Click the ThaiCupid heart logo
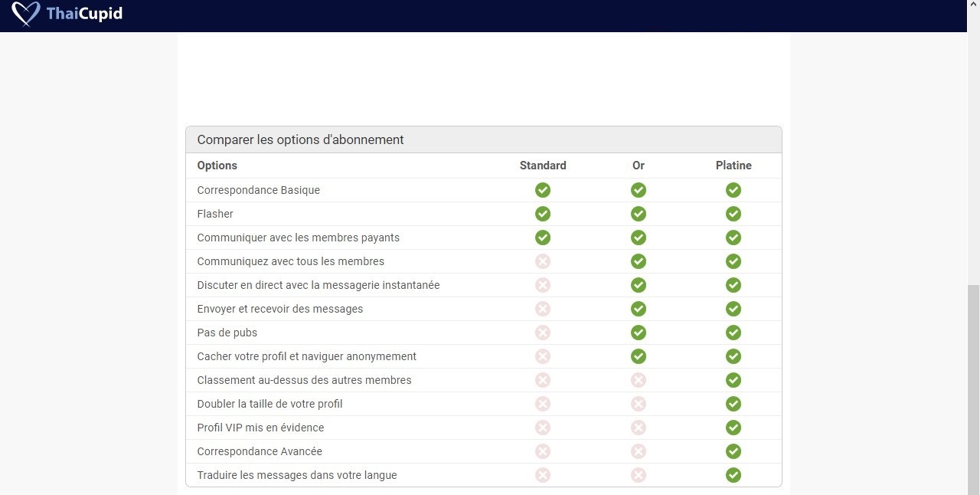This screenshot has height=495, width=980. tap(26, 14)
